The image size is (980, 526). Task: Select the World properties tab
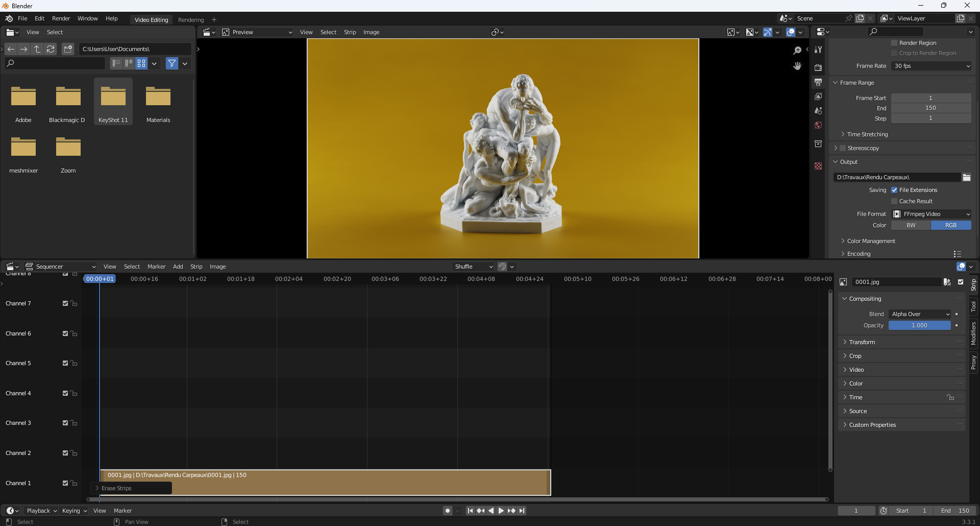coord(818,125)
